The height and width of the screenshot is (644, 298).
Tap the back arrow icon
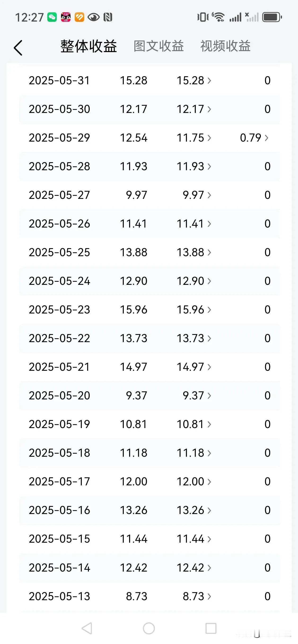(x=18, y=48)
